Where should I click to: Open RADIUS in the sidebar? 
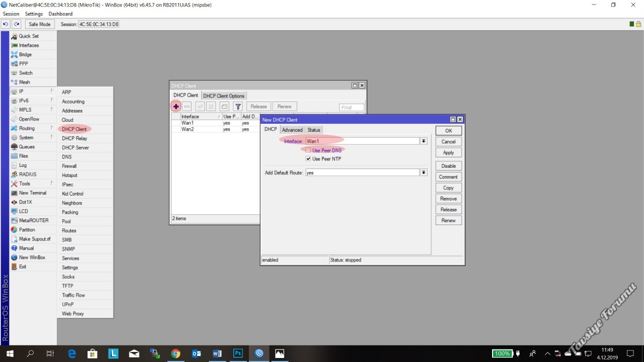tap(28, 174)
